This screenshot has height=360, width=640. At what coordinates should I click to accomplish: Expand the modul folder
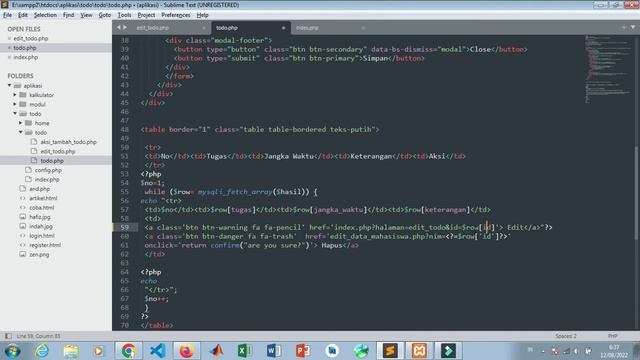[15, 104]
